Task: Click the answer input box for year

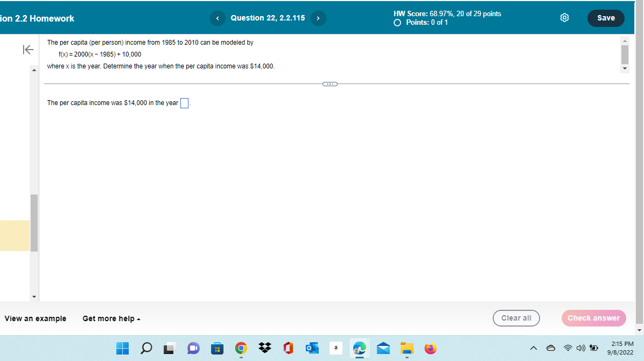Action: coord(184,103)
